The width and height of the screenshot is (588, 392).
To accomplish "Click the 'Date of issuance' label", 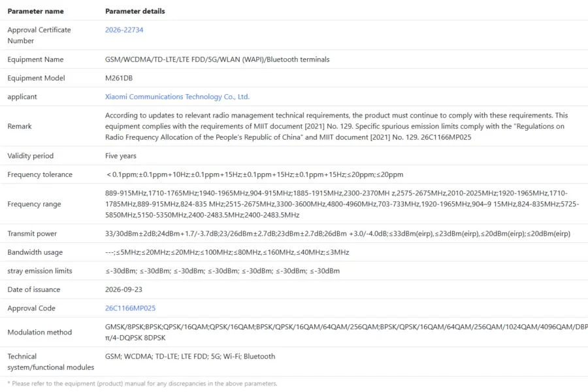I will click(x=34, y=289).
